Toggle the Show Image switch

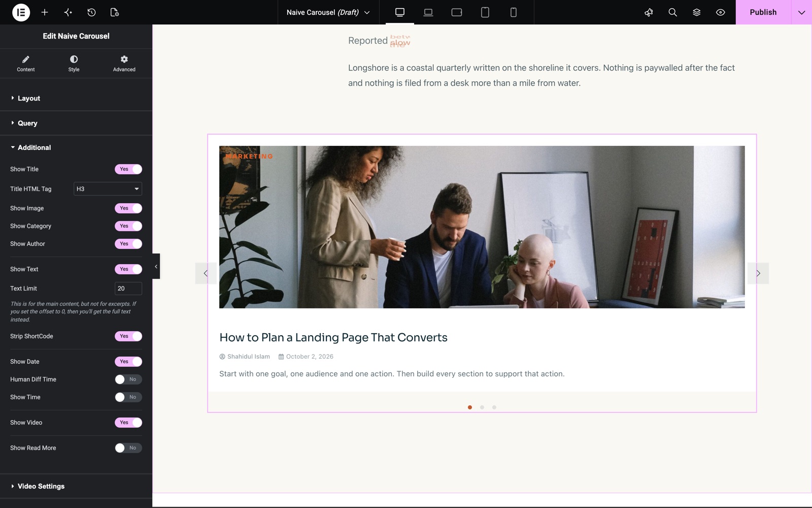click(128, 208)
